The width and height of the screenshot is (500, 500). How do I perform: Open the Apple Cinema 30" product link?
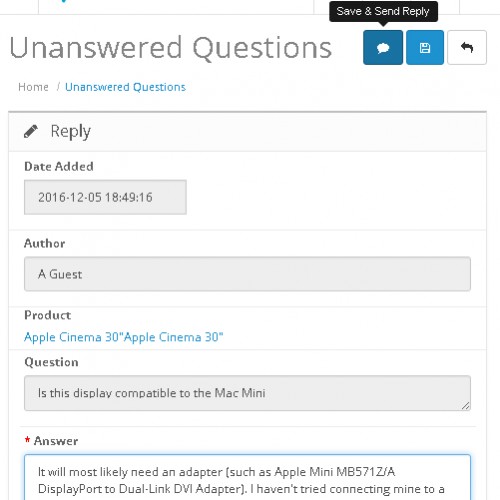pos(124,337)
